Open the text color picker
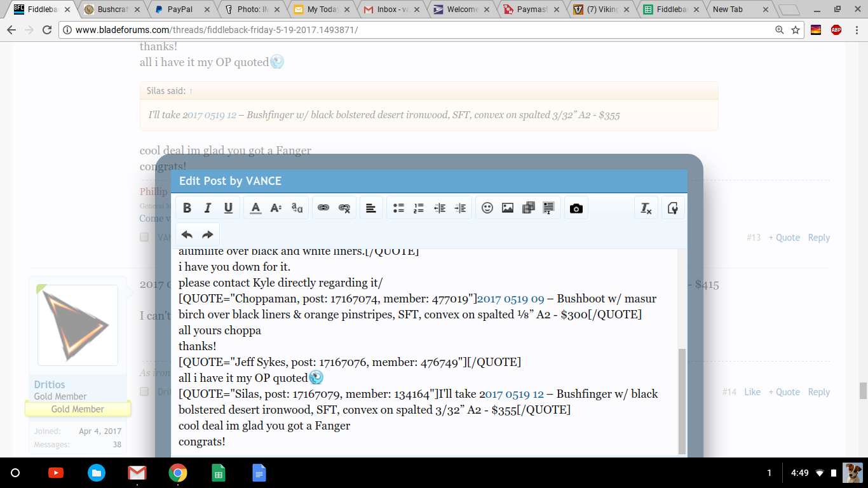The width and height of the screenshot is (868, 488). point(255,208)
